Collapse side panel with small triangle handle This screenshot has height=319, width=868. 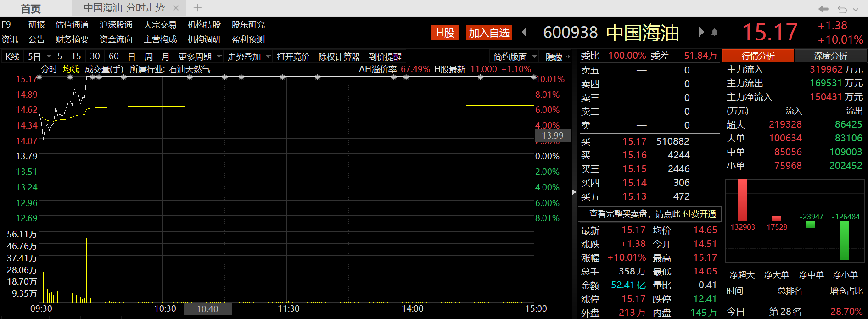(x=574, y=192)
